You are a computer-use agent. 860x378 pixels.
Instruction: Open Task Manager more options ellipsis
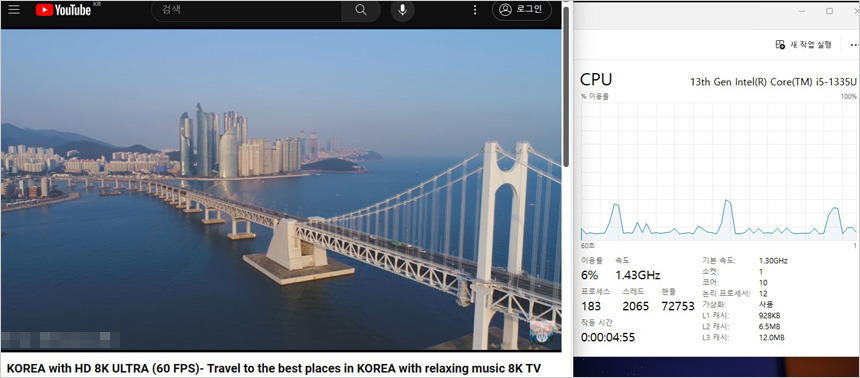[x=854, y=45]
